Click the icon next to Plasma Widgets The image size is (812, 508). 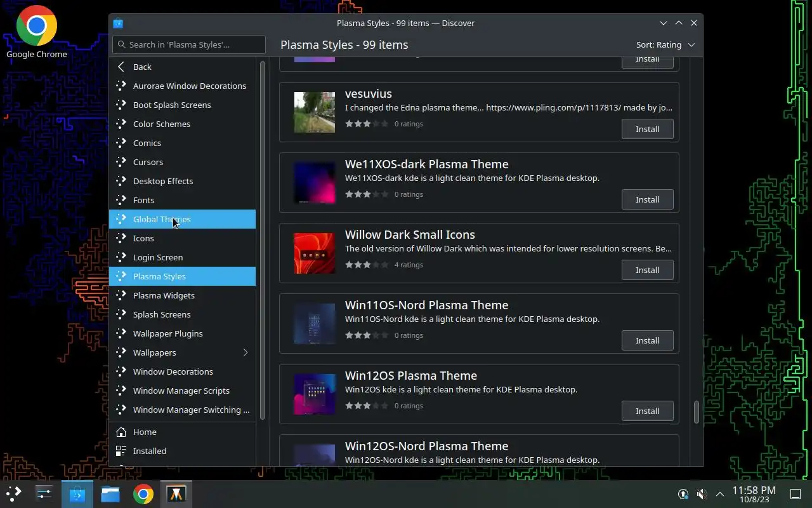(x=121, y=295)
